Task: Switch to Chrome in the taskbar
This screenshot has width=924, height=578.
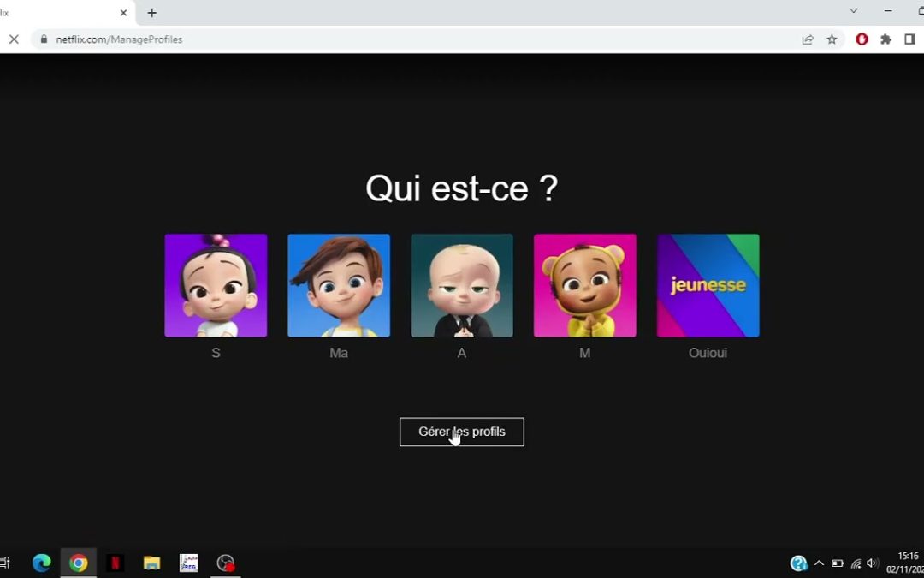Action: pyautogui.click(x=78, y=563)
